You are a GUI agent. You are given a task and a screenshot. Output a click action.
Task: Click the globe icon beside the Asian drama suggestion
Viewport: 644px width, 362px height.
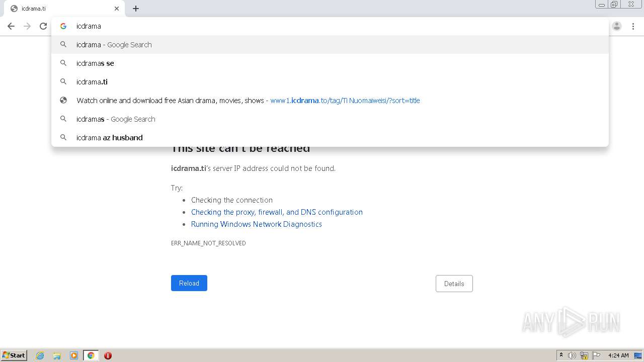63,100
